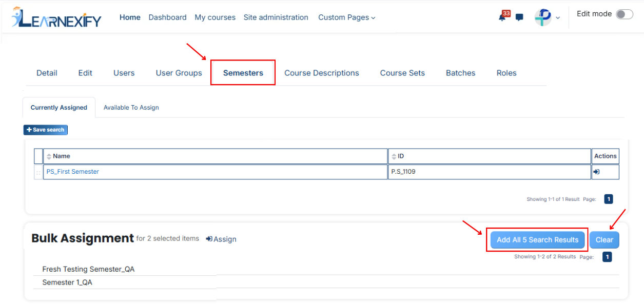Click the Learnexify logo
The image size is (644, 306).
click(x=56, y=17)
